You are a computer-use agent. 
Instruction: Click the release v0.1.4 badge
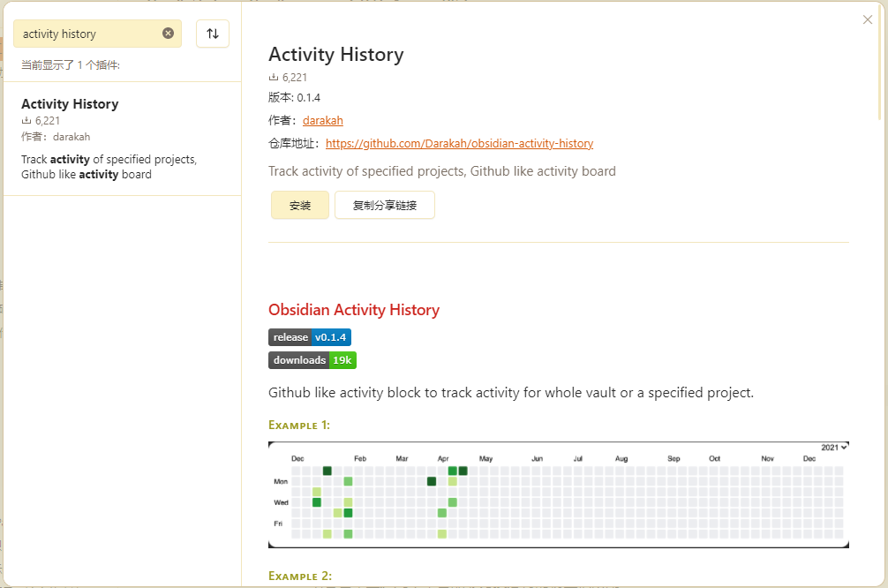pyautogui.click(x=310, y=337)
